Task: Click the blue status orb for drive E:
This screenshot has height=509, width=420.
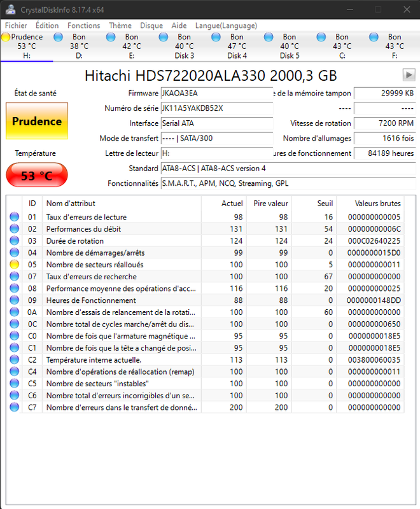Action: point(111,37)
